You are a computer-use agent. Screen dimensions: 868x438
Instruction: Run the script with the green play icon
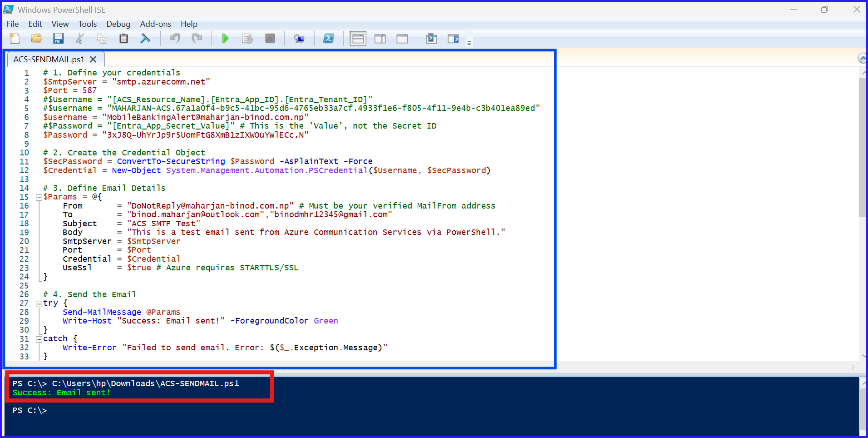tap(226, 39)
